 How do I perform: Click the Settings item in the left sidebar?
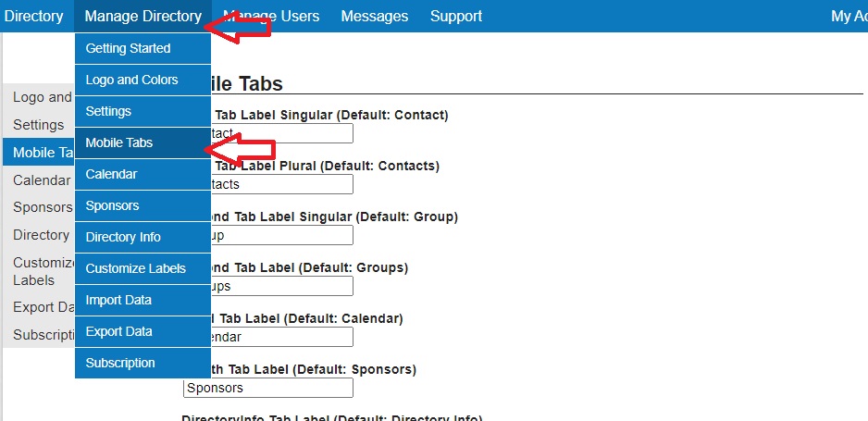click(x=38, y=125)
